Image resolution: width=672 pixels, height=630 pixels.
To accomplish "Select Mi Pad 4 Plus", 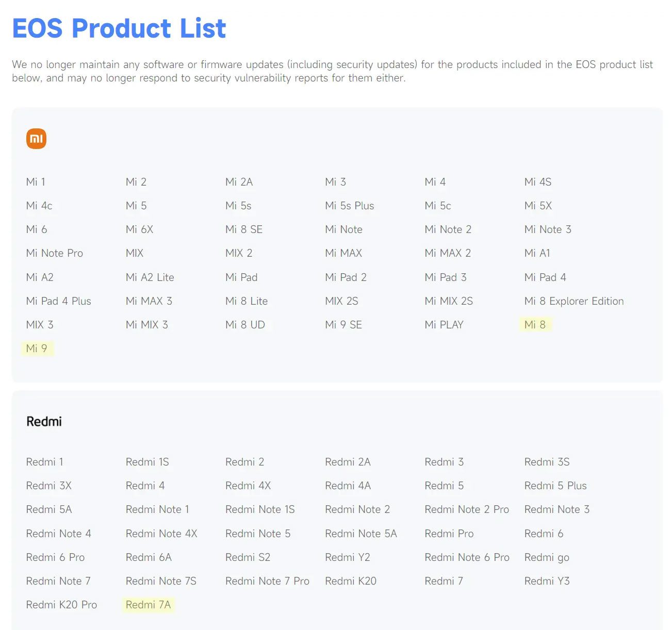I will pyautogui.click(x=58, y=301).
